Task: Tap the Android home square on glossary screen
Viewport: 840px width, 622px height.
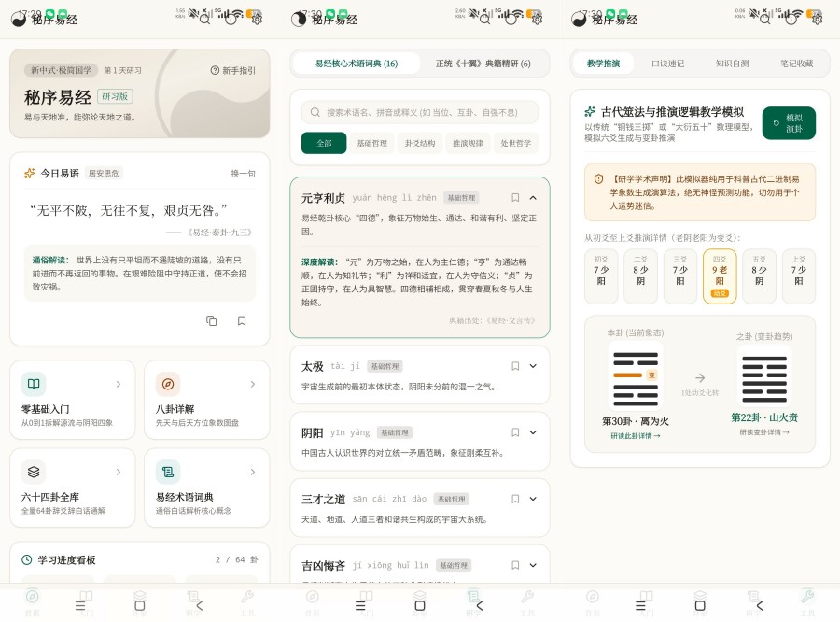Action: click(x=420, y=605)
